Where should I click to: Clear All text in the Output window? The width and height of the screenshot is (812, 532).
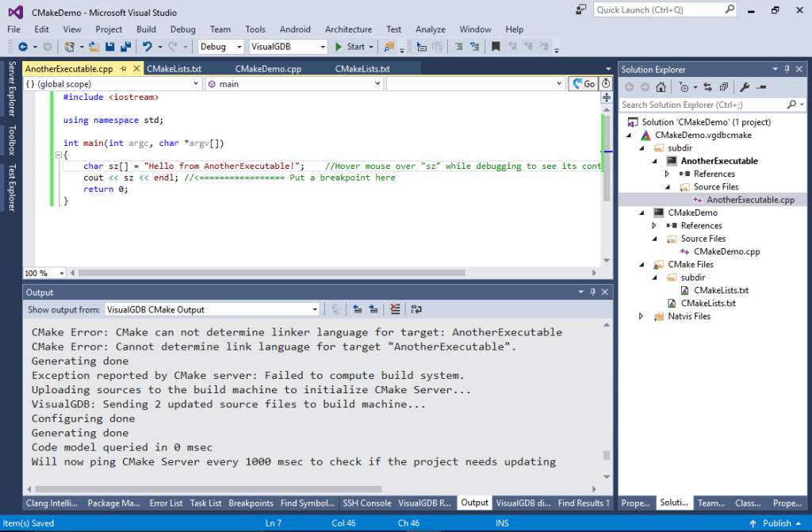[394, 309]
